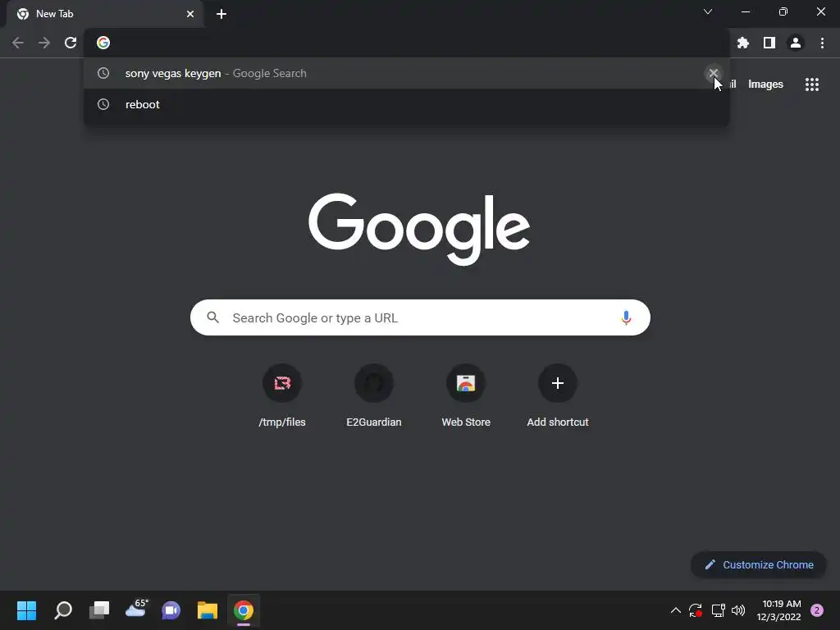The image size is (840, 630).
Task: Click the network tray icon
Action: [x=718, y=610]
